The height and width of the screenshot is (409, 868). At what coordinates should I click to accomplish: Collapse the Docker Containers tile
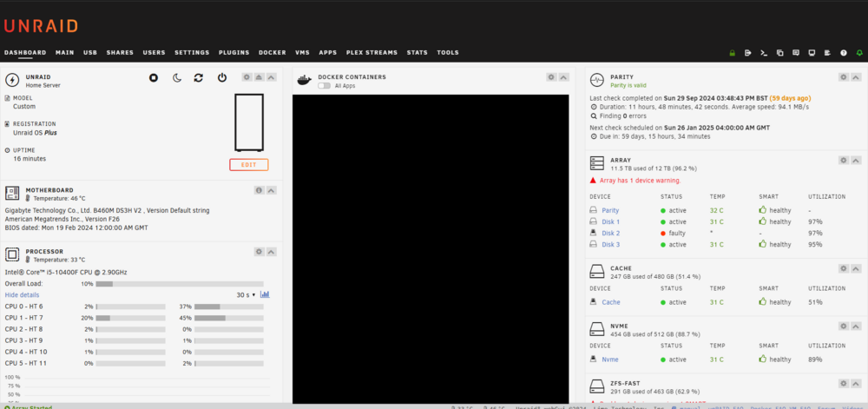pos(563,77)
